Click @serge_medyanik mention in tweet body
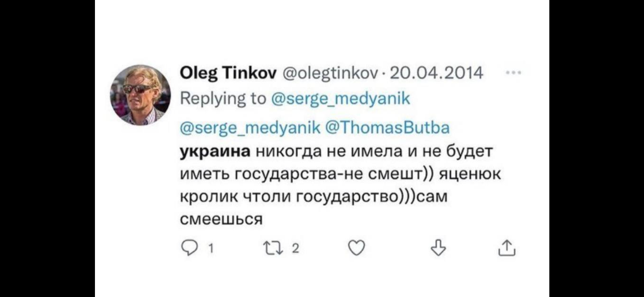This screenshot has height=297, width=644. pos(250,128)
